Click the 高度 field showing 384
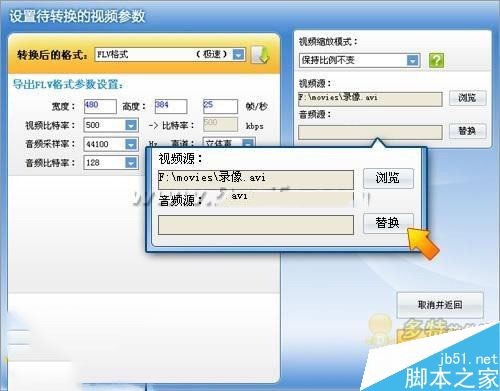The width and height of the screenshot is (500, 391). (171, 106)
